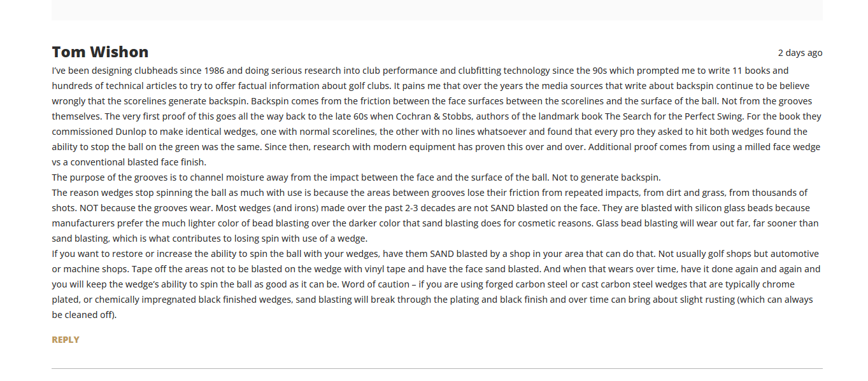Click the horizontal divider line below REPLY

[x=437, y=368]
